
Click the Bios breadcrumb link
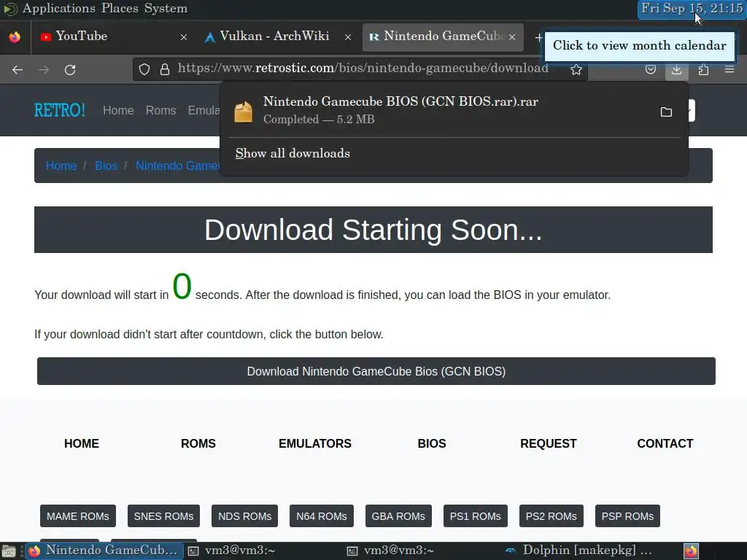click(106, 166)
